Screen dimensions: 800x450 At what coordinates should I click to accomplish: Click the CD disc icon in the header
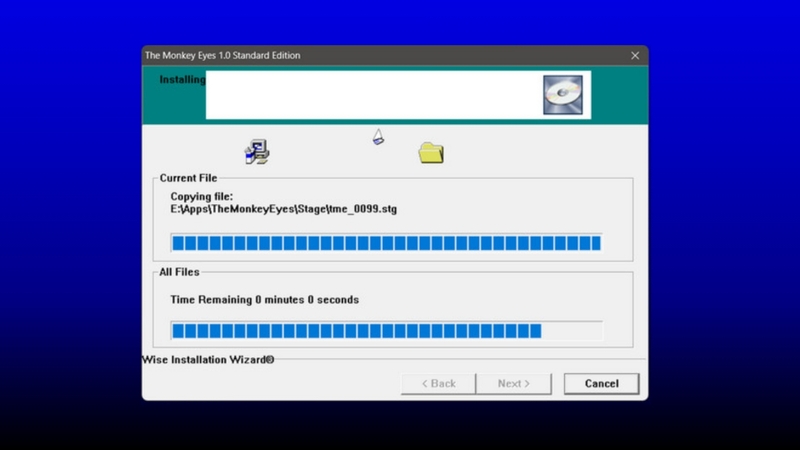[x=563, y=95]
